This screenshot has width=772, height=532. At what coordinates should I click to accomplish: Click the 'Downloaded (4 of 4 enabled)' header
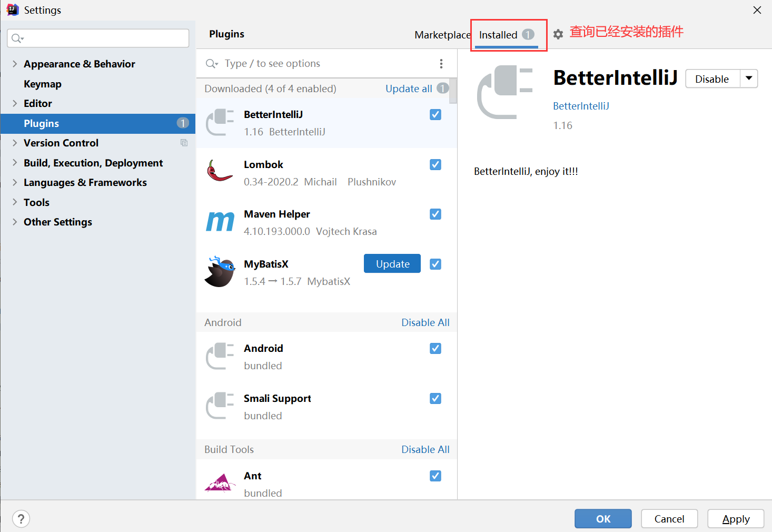point(270,88)
